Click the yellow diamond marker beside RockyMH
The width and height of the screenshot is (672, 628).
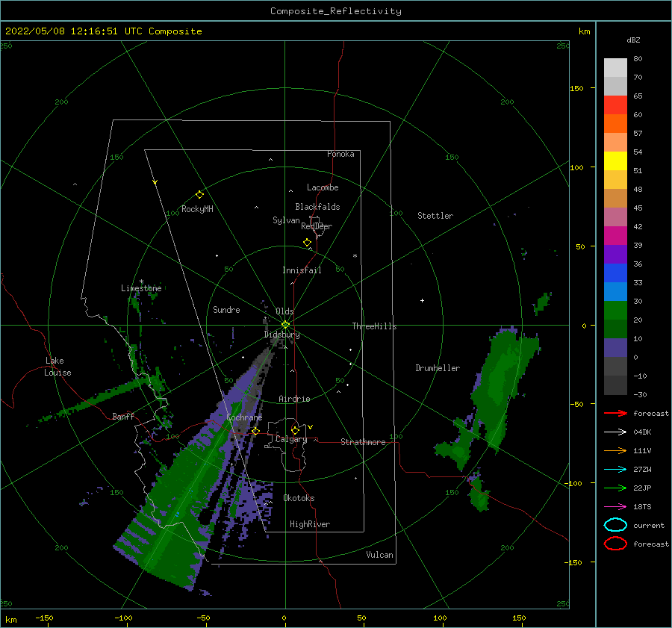click(199, 195)
